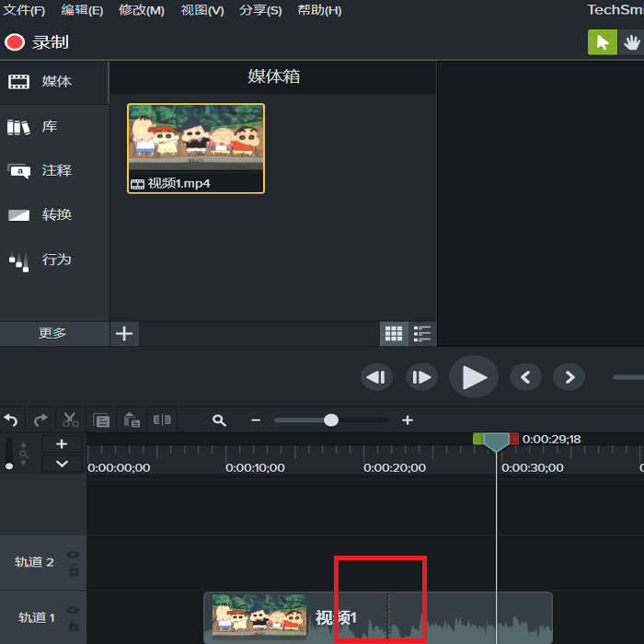Open the 编辑(E) menu
The height and width of the screenshot is (644, 644).
pos(82,10)
